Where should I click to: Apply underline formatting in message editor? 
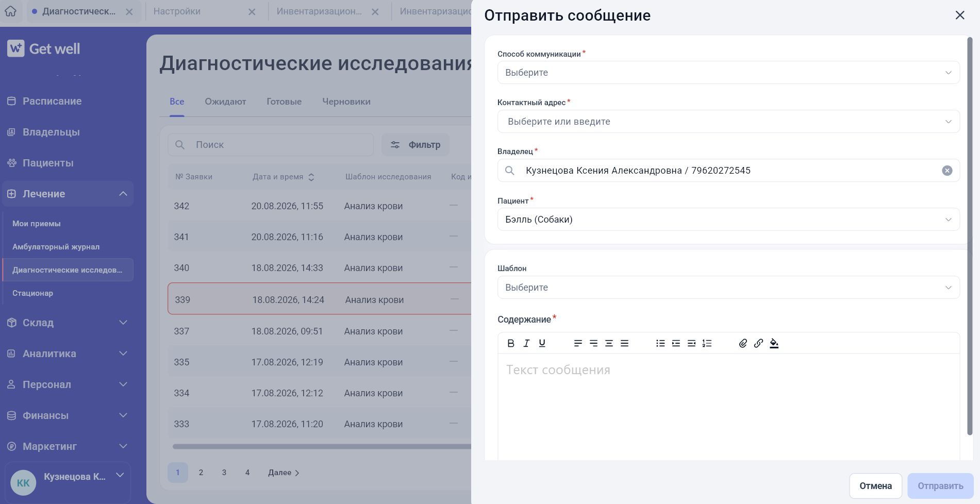(542, 343)
